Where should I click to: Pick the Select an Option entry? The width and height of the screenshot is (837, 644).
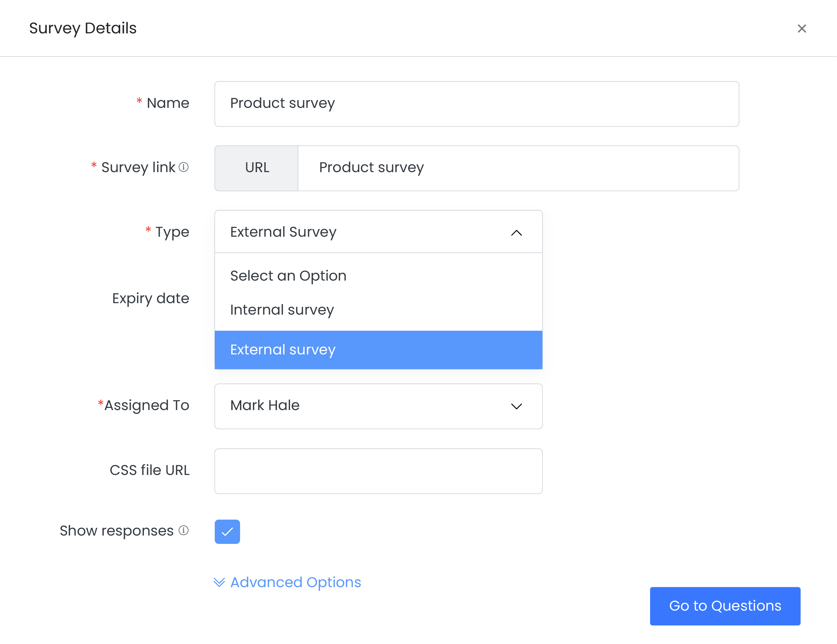(x=288, y=276)
